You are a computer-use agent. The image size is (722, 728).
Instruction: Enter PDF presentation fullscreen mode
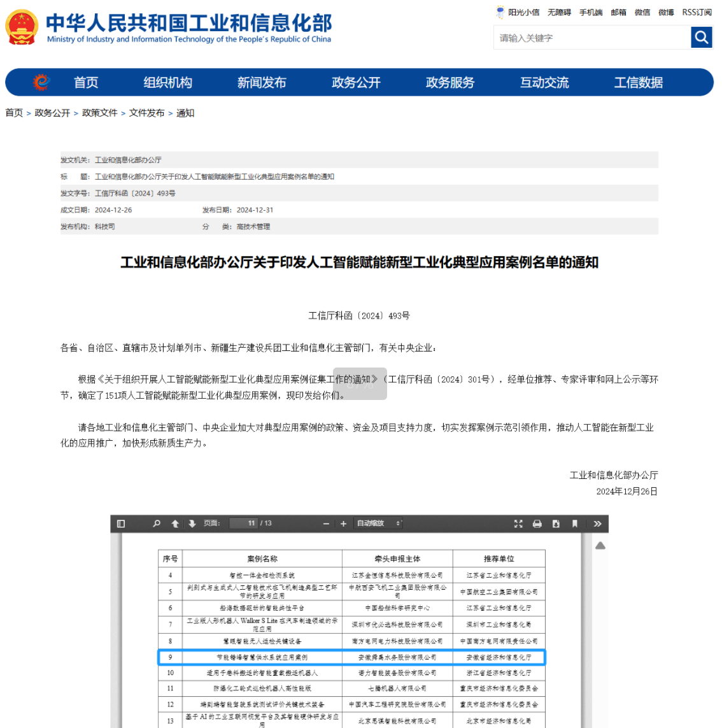pyautogui.click(x=518, y=524)
